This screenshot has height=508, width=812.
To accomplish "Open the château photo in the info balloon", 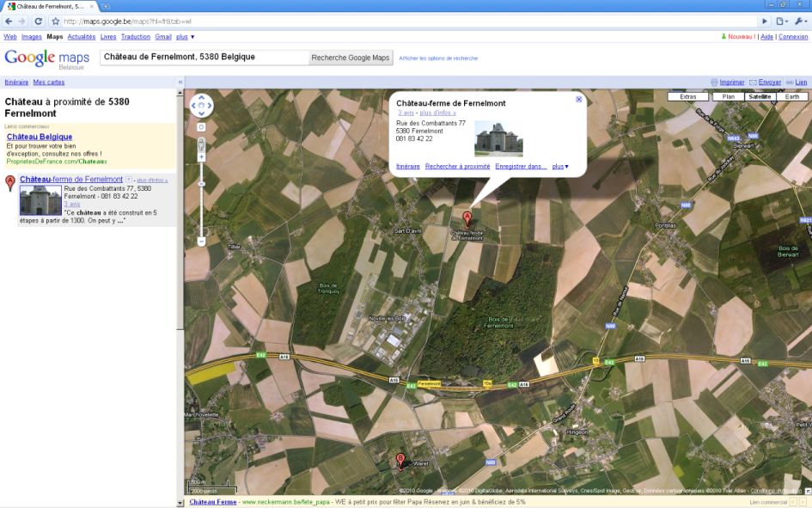I will (x=498, y=138).
